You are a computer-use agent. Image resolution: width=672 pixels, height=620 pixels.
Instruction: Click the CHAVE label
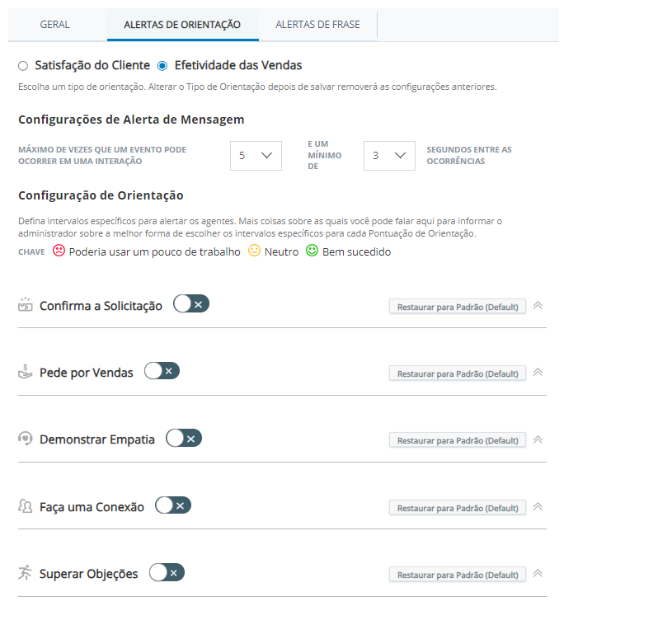(31, 252)
